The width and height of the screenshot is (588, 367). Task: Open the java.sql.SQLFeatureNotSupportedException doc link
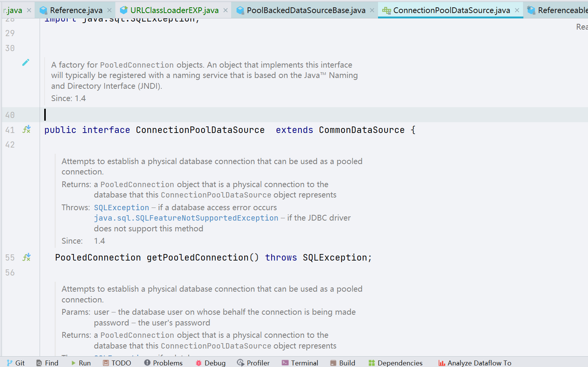[186, 218]
